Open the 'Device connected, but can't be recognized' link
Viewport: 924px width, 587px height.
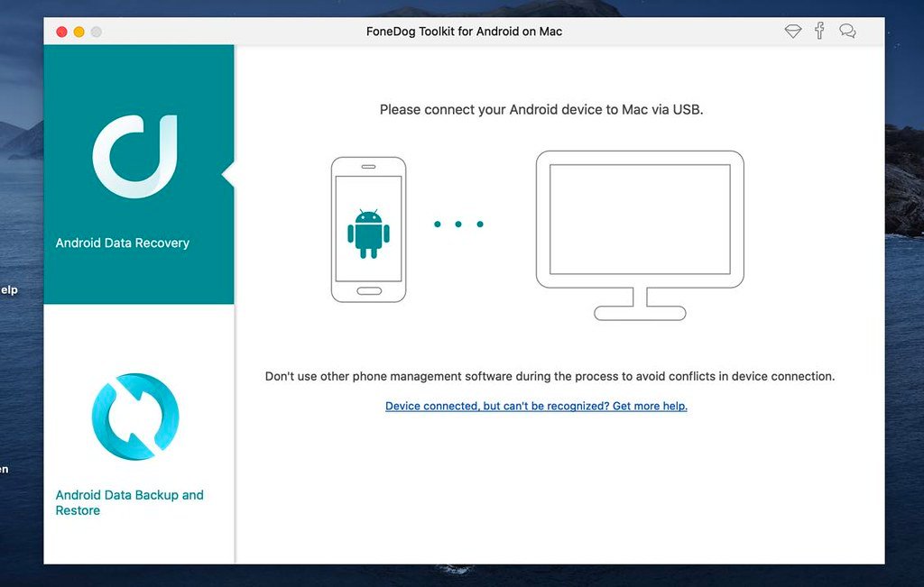(536, 406)
